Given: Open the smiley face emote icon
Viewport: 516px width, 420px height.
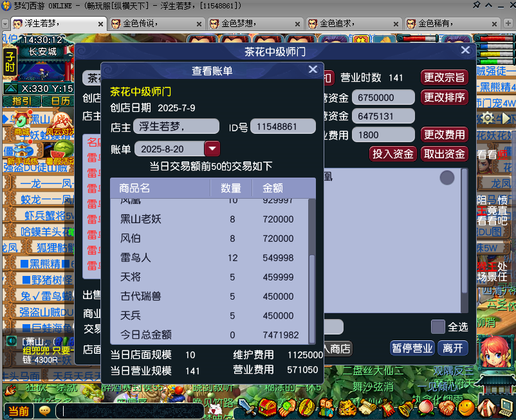Looking at the screenshot, I should [x=466, y=408].
